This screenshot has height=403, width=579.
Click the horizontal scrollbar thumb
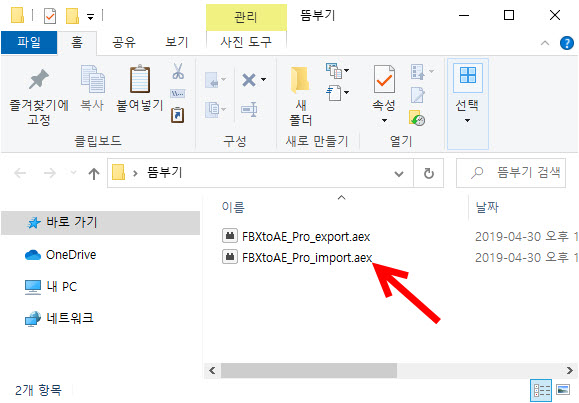309,370
